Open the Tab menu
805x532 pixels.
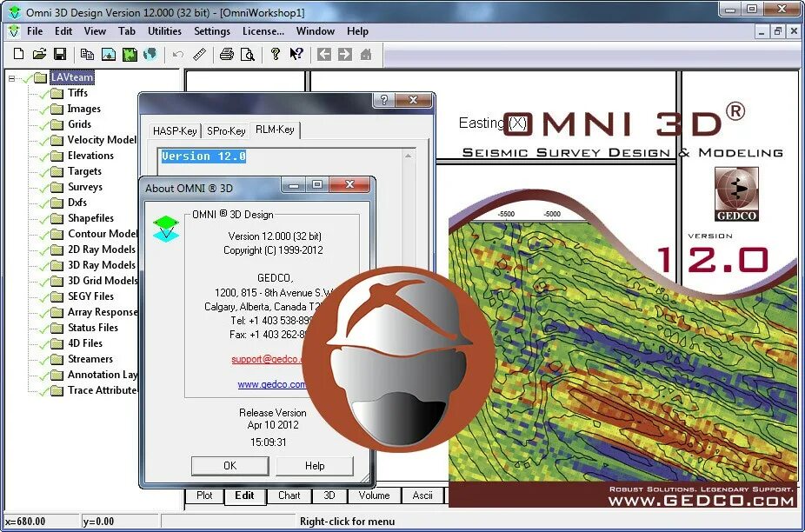[x=127, y=31]
